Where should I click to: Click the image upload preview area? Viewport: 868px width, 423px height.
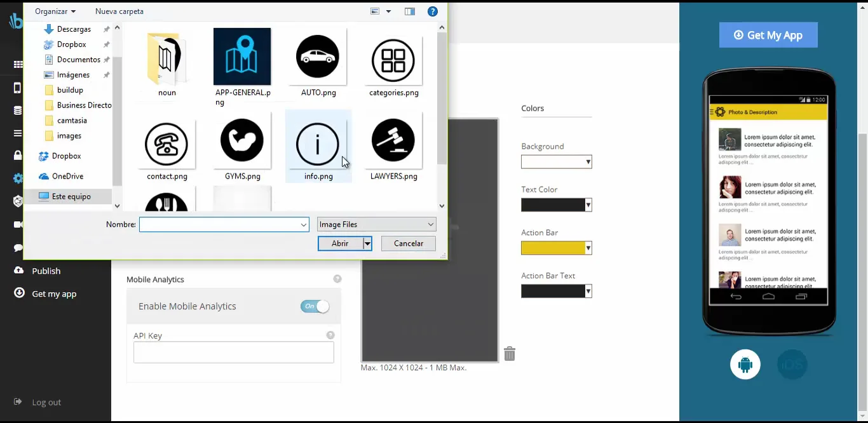coord(430,240)
